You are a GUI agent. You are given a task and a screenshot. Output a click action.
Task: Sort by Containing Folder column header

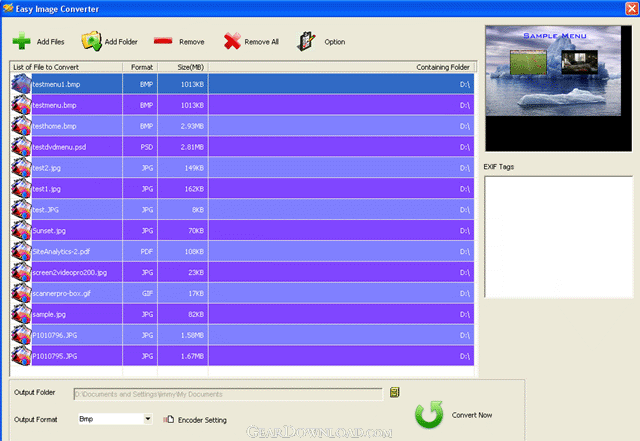click(x=342, y=67)
